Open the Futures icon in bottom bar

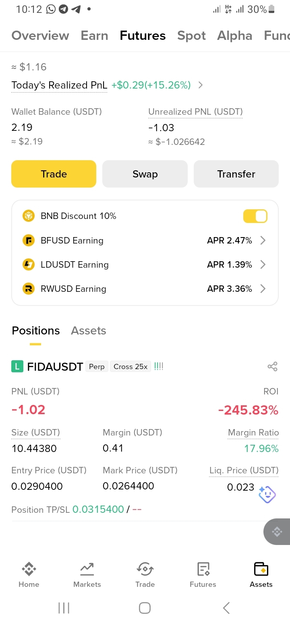203,575
